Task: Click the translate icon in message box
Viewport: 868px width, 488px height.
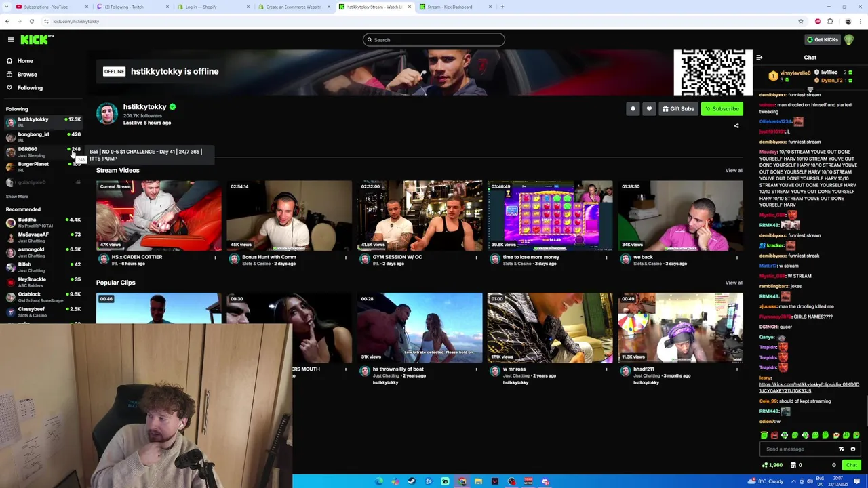Action: coord(842,449)
